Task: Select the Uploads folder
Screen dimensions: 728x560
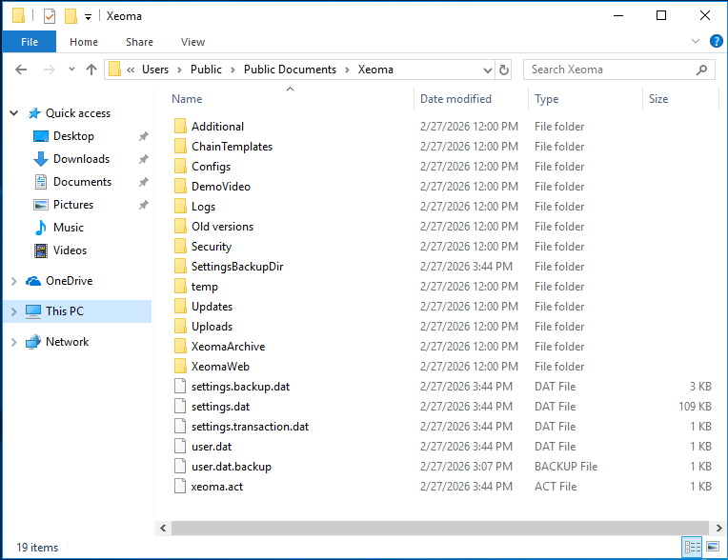Action: 212,326
